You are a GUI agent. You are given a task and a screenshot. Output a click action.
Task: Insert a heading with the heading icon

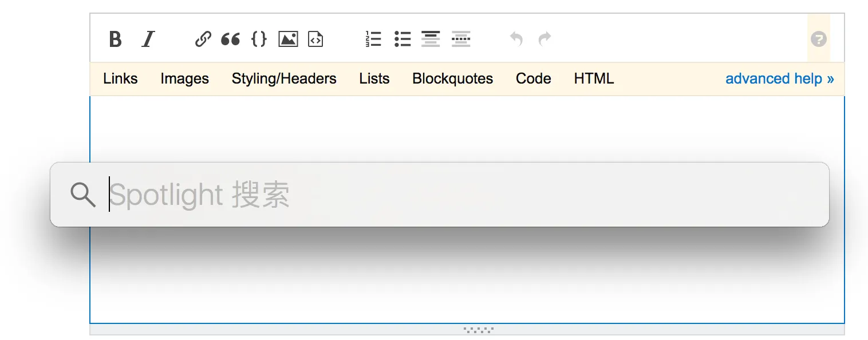pyautogui.click(x=431, y=39)
